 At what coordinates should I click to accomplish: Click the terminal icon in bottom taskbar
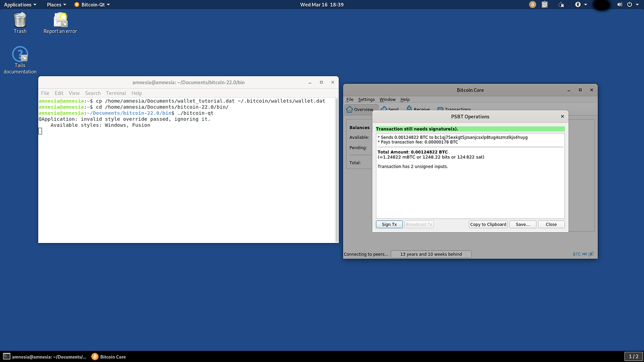point(6,356)
